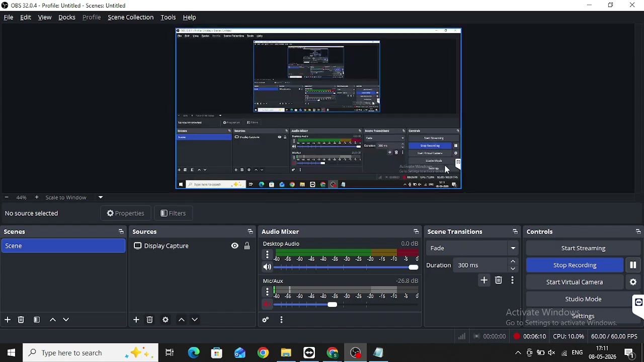
Task: Open the File menu
Action: coord(9,17)
